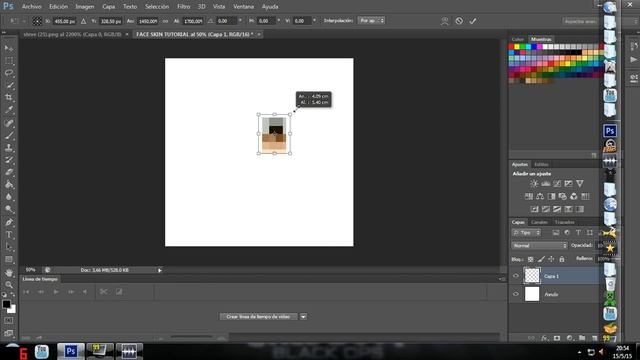640x360 pixels.
Task: Select the Zoom tool
Action: (9, 284)
